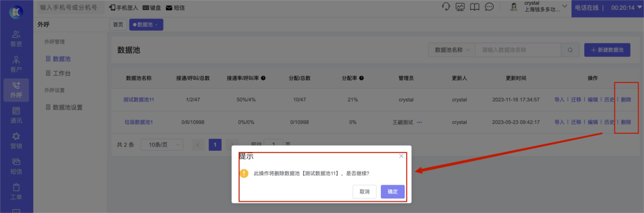Open the chat bubble message icon
The width and height of the screenshot is (644, 213).
point(489,8)
